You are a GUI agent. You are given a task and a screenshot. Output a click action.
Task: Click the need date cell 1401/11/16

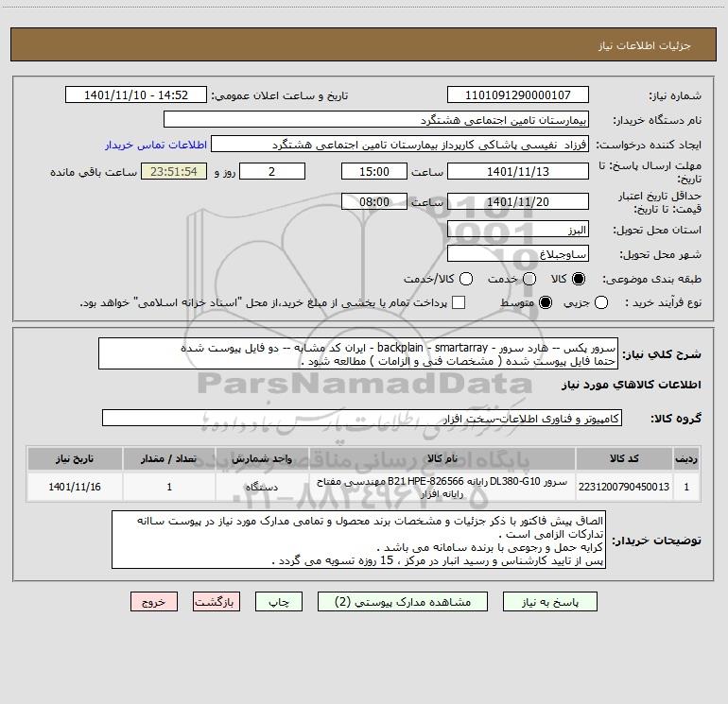pos(75,487)
